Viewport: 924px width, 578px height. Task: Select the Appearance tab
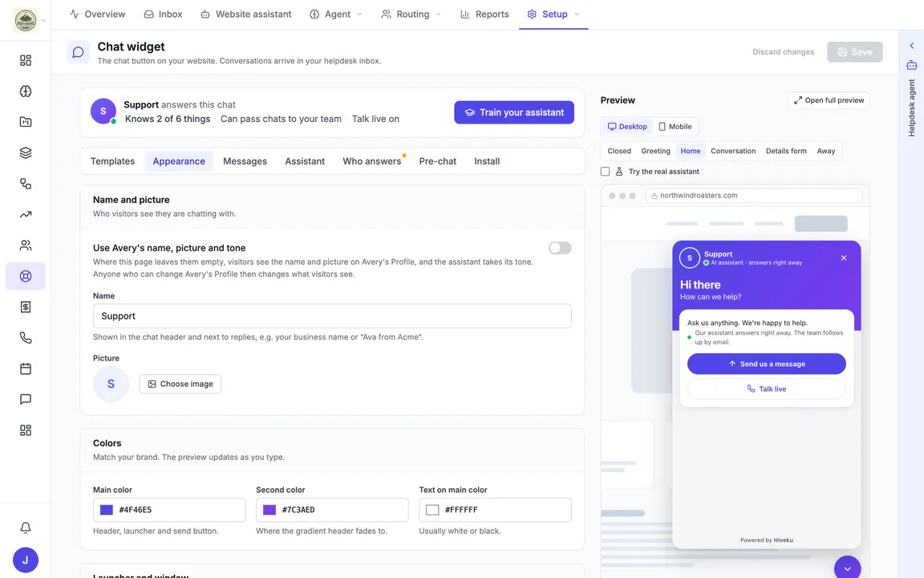point(179,161)
